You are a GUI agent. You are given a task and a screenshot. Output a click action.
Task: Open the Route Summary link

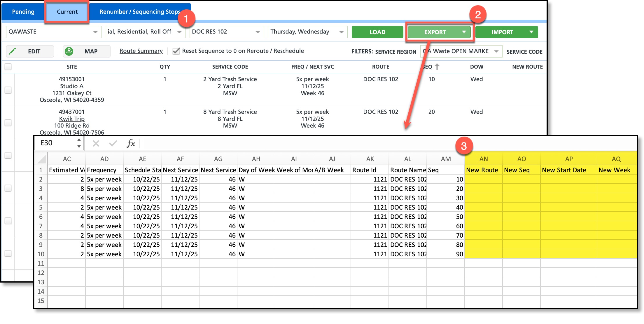pos(141,51)
